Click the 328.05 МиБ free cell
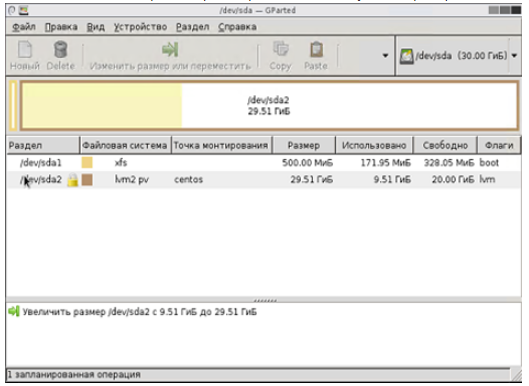 (449, 163)
